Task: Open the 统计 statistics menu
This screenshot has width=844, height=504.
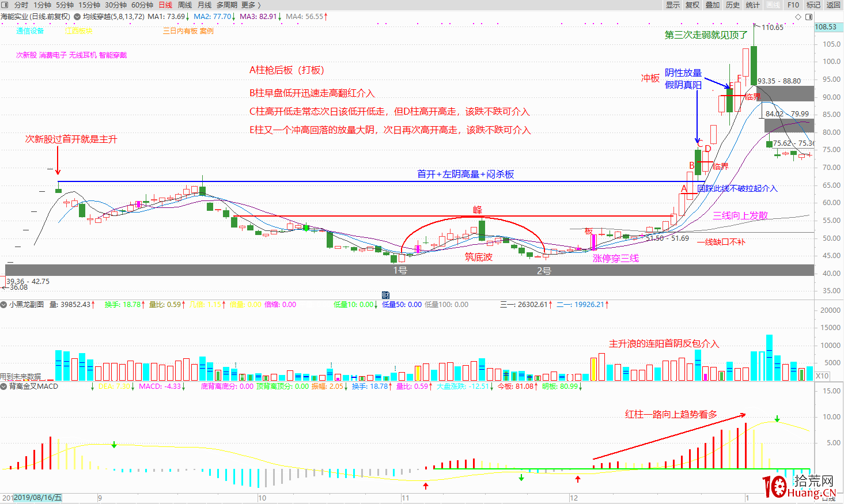Action: 752,5
